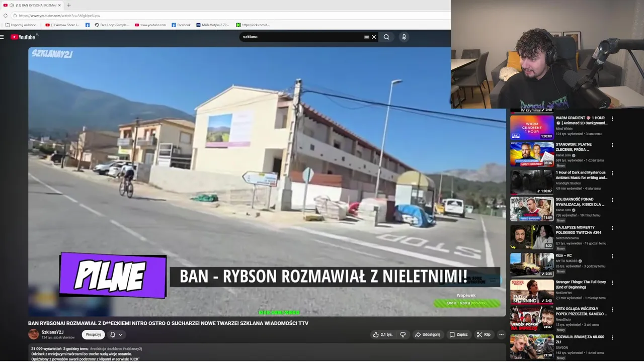The width and height of the screenshot is (644, 362).
Task: Click the browser address bar URL
Action: [59, 16]
